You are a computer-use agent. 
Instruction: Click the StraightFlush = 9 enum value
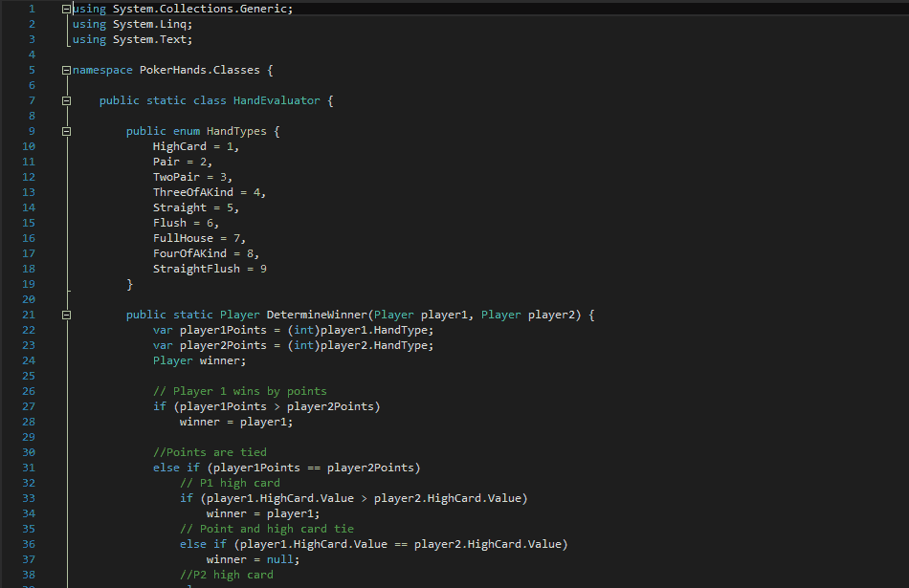coord(206,268)
